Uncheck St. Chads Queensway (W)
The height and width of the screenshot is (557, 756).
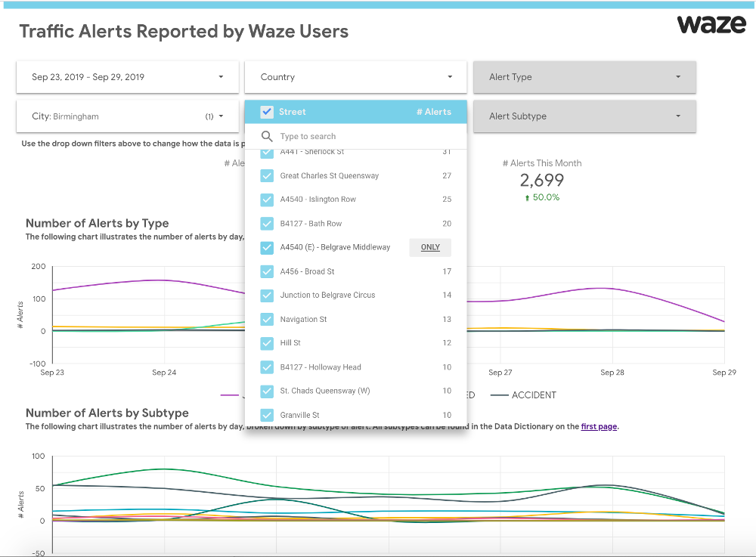(x=267, y=390)
